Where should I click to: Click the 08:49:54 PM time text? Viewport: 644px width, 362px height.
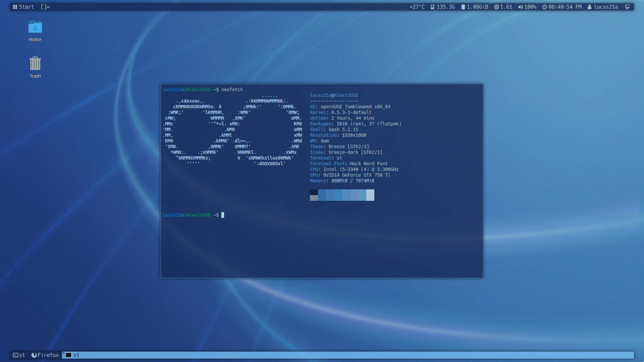click(x=565, y=7)
